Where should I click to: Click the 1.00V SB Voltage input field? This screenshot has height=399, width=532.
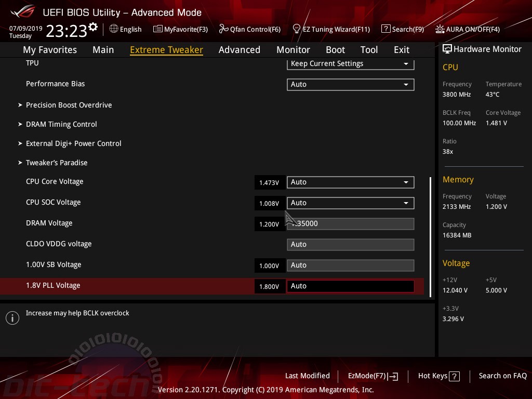(x=351, y=265)
